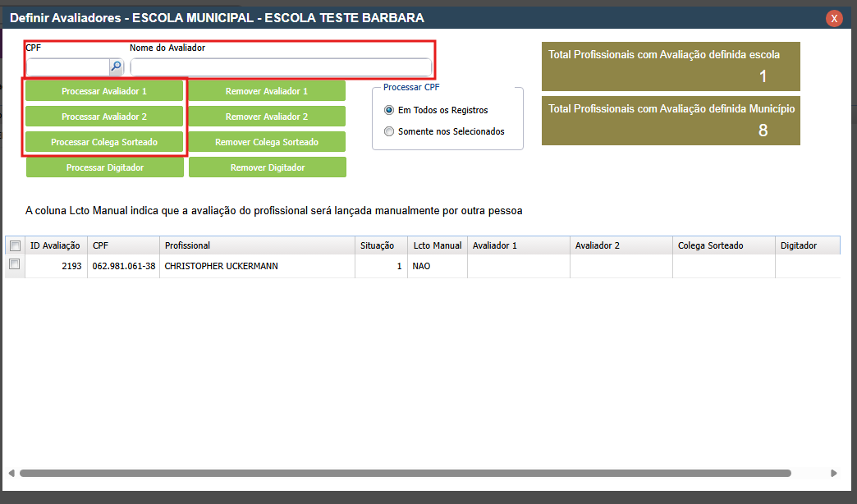857x504 pixels.
Task: Click into the Nome do Avaliador field
Action: point(280,66)
